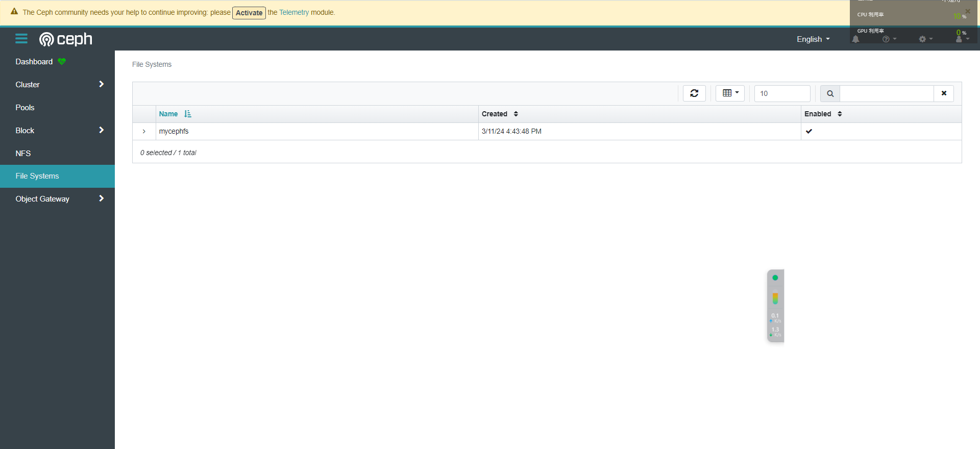The width and height of the screenshot is (980, 449).
Task: Expand the mycephfs row details
Action: tap(144, 131)
